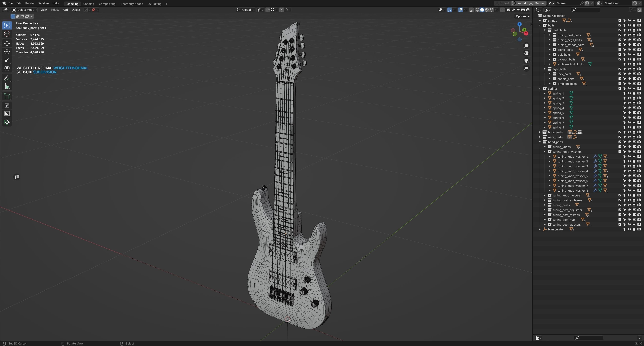
Task: Toggle the camera view icon
Action: click(526, 61)
